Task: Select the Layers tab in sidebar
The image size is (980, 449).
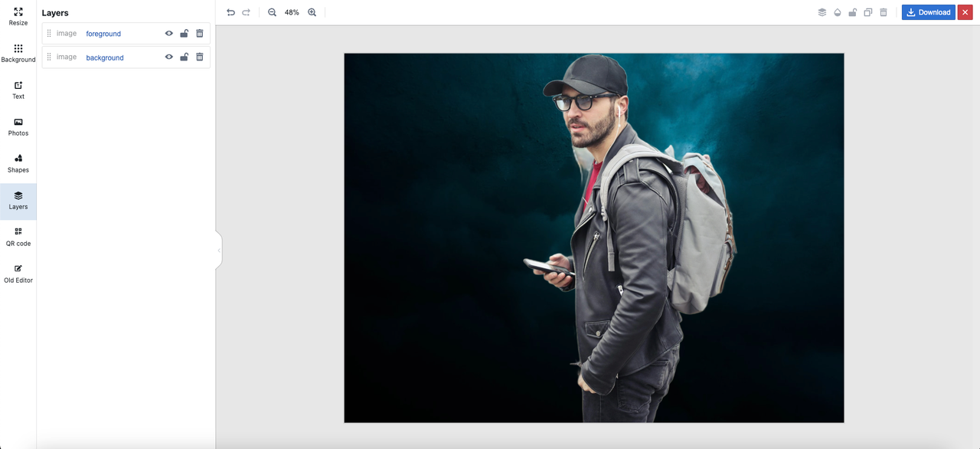Action: 18,201
